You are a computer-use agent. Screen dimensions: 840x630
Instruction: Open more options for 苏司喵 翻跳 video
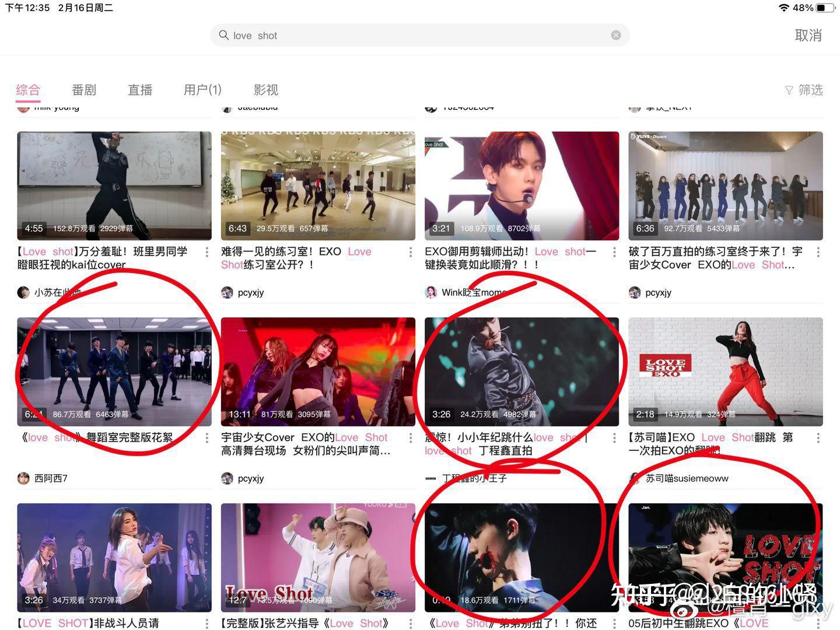(x=818, y=437)
